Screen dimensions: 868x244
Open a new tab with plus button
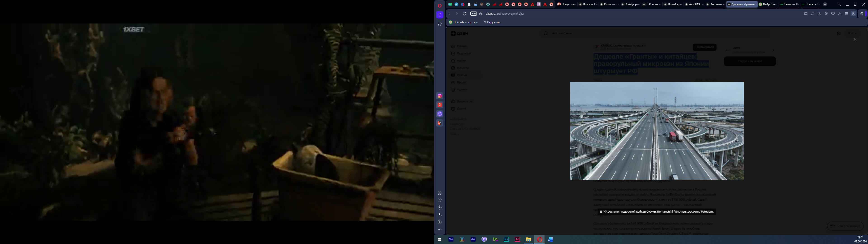pos(825,4)
